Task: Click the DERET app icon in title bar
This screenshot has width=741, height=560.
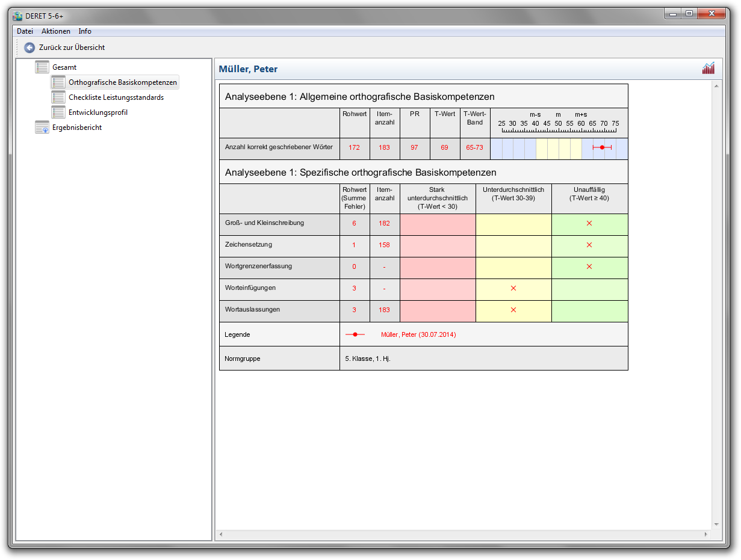Action: coord(17,16)
